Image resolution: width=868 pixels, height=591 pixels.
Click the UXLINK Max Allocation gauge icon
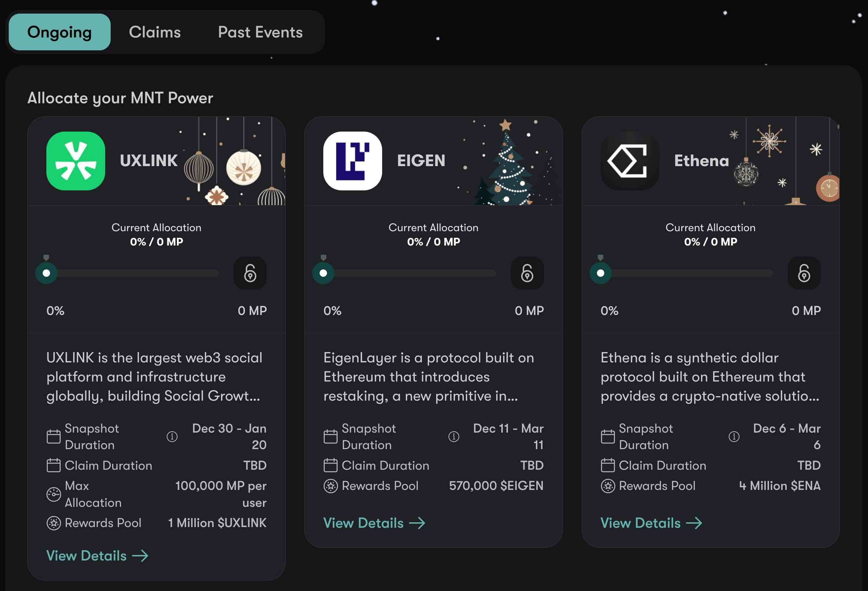[x=53, y=494]
